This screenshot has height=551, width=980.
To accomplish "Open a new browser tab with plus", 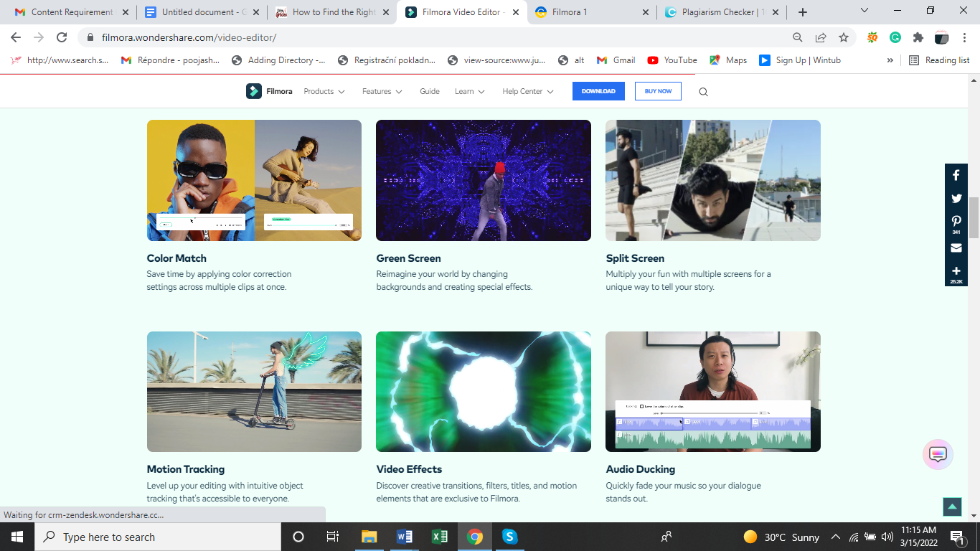I will (803, 12).
